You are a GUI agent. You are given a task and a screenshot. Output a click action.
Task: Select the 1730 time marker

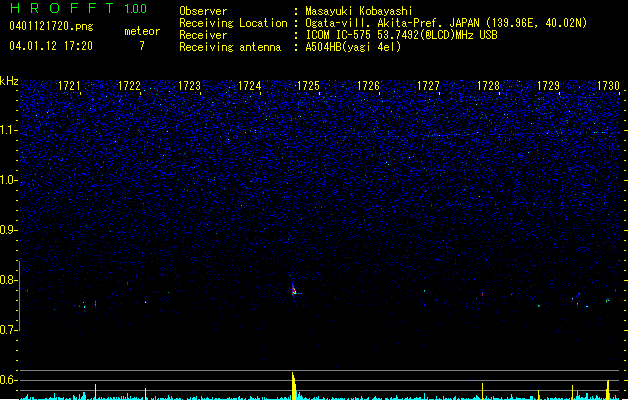coord(608,87)
